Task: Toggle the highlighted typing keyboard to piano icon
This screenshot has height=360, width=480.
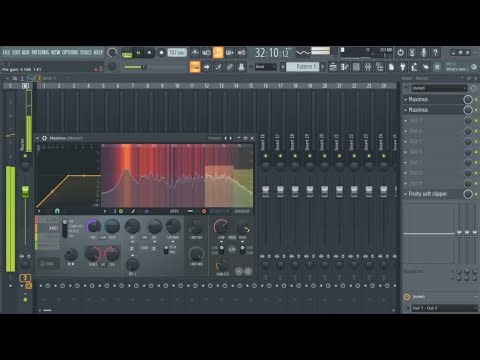Action: point(195,67)
